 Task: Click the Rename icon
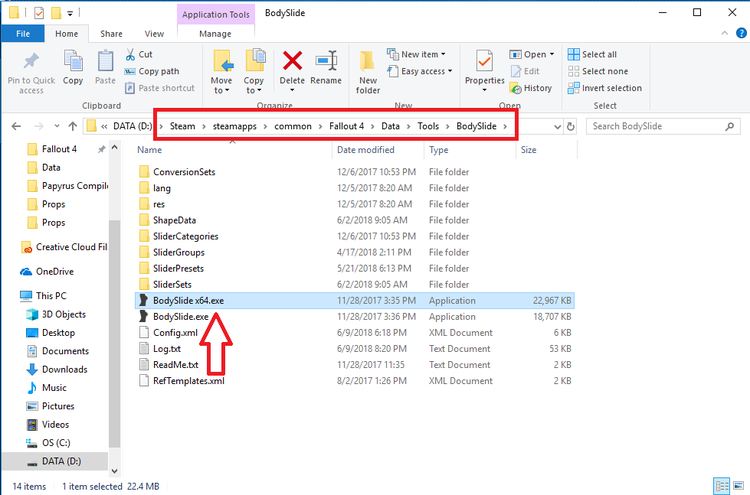coord(326,61)
